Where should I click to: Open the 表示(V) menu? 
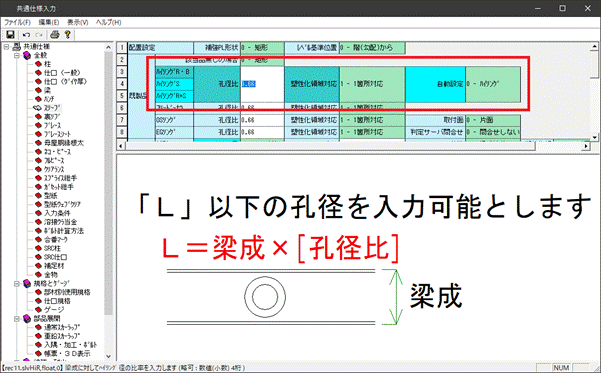[x=78, y=22]
